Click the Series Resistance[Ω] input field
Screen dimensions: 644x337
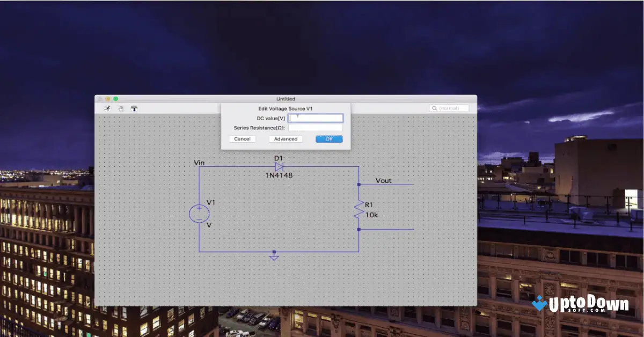point(316,128)
